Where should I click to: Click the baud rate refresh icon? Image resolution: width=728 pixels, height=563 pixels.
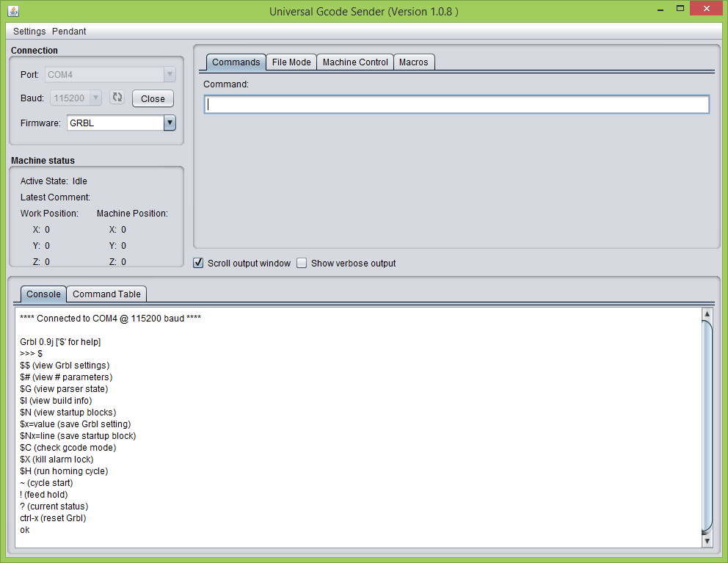(x=117, y=98)
